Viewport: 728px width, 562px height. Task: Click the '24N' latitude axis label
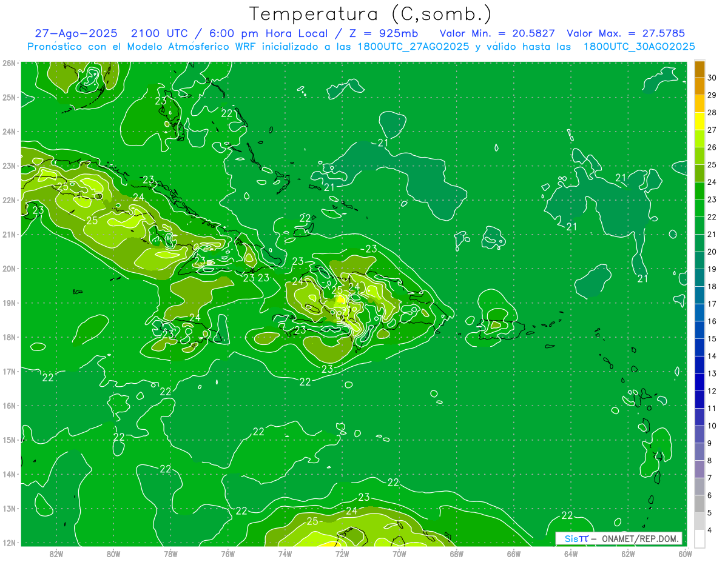9,132
